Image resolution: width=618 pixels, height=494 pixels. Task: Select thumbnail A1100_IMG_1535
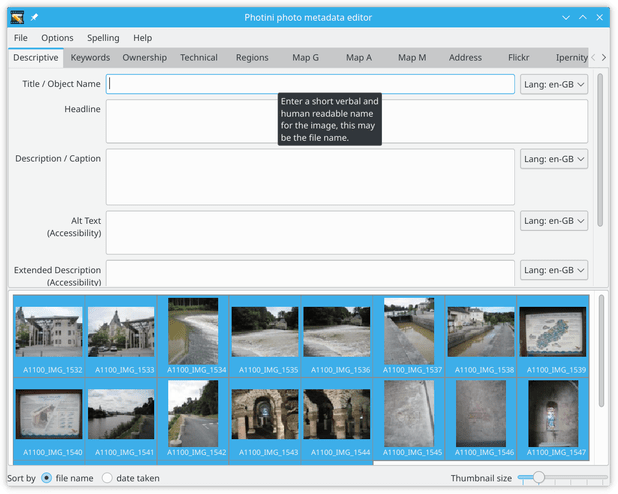(265, 336)
